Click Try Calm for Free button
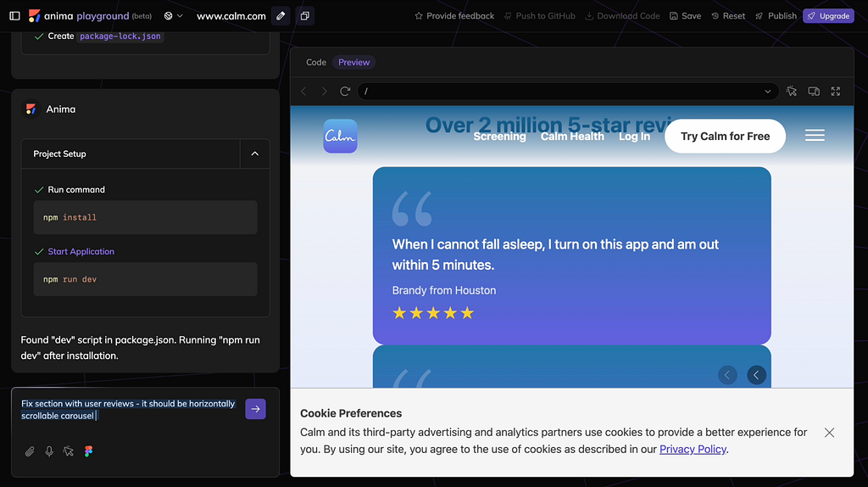868x487 pixels. tap(726, 137)
